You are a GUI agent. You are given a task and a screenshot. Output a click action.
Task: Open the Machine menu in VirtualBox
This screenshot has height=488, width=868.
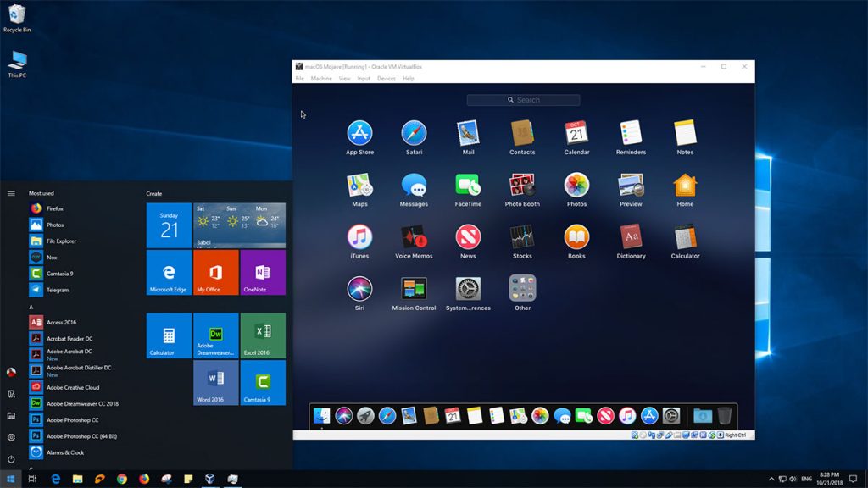tap(321, 79)
